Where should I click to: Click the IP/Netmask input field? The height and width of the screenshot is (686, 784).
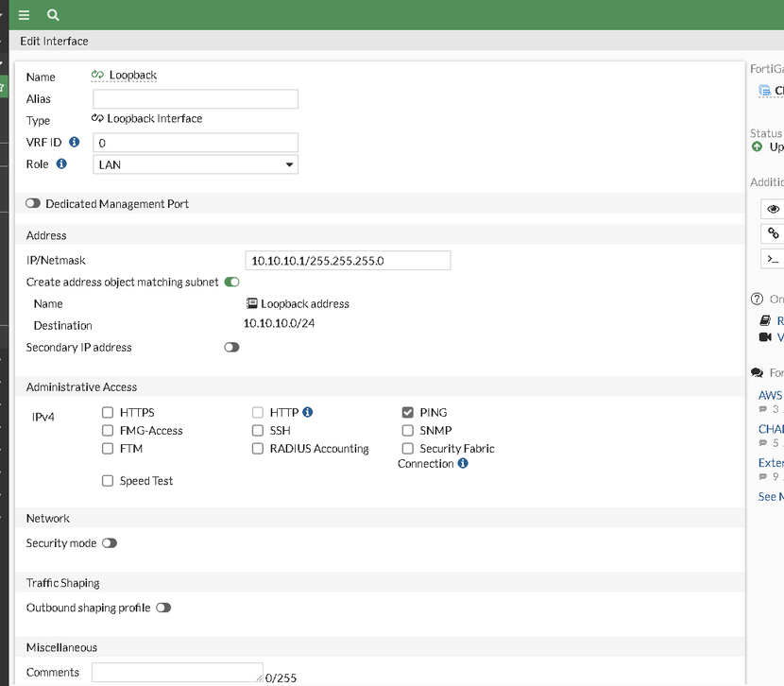coord(348,261)
